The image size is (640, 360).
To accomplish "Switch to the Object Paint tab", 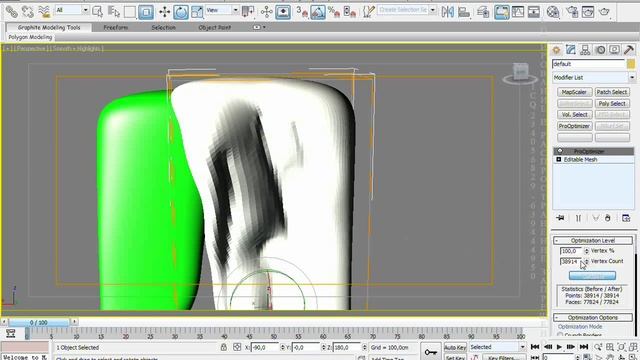I will 214,27.
